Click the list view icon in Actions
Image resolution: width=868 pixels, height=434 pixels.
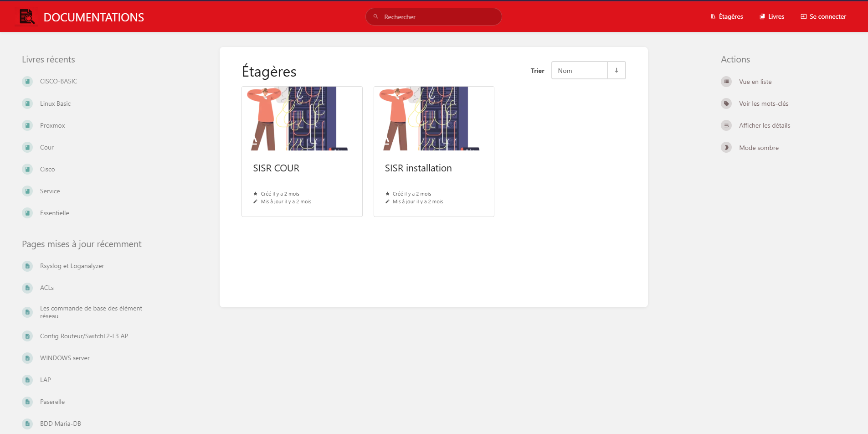pyautogui.click(x=726, y=82)
